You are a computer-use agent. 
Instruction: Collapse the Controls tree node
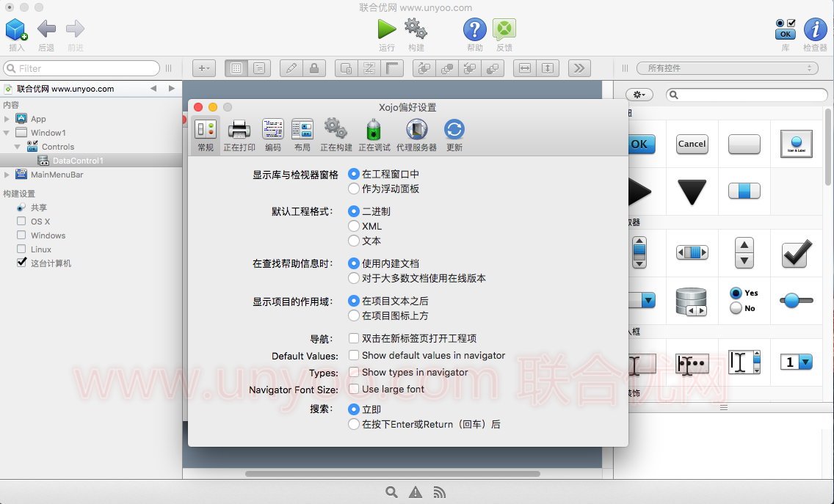point(18,146)
